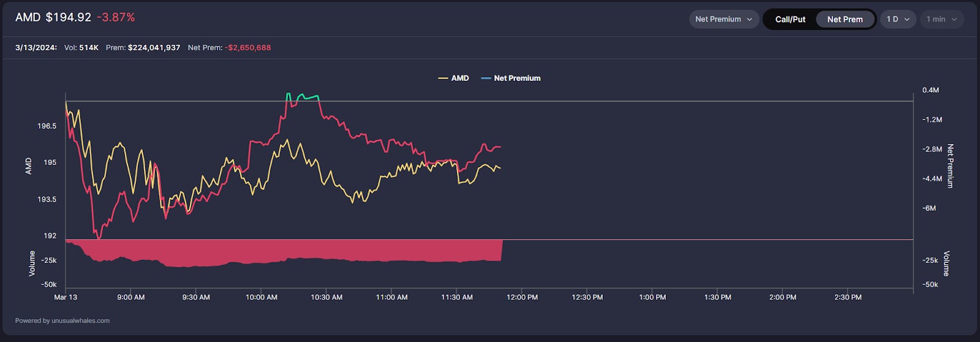
Task: Click the 2:30 PM time axis label
Action: pyautogui.click(x=848, y=297)
